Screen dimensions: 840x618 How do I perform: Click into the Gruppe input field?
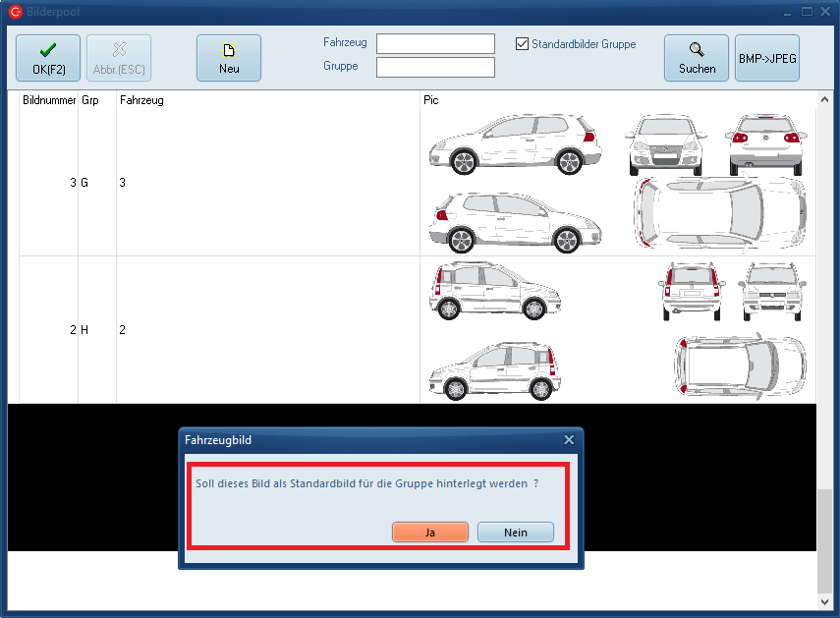(435, 68)
